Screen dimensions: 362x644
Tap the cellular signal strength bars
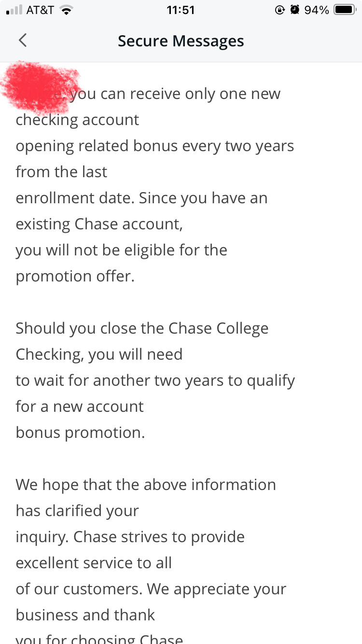click(x=14, y=10)
